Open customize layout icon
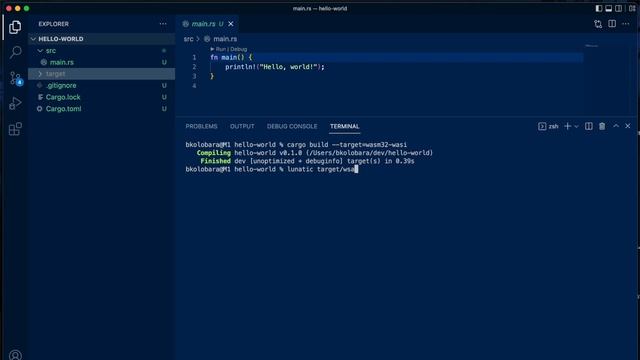Image resolution: width=640 pixels, height=360 pixels. 632,8
